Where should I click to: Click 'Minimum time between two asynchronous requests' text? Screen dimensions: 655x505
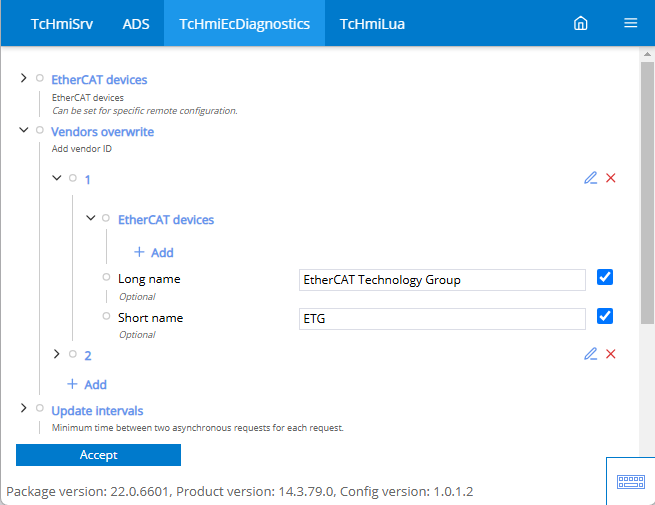click(x=198, y=428)
